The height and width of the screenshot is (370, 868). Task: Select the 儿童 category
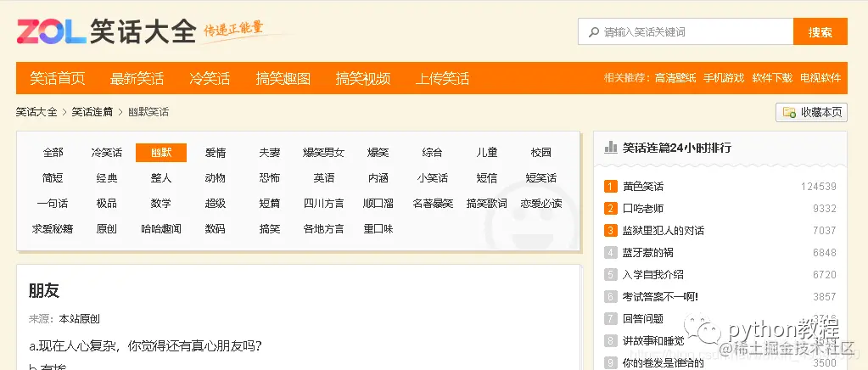487,152
